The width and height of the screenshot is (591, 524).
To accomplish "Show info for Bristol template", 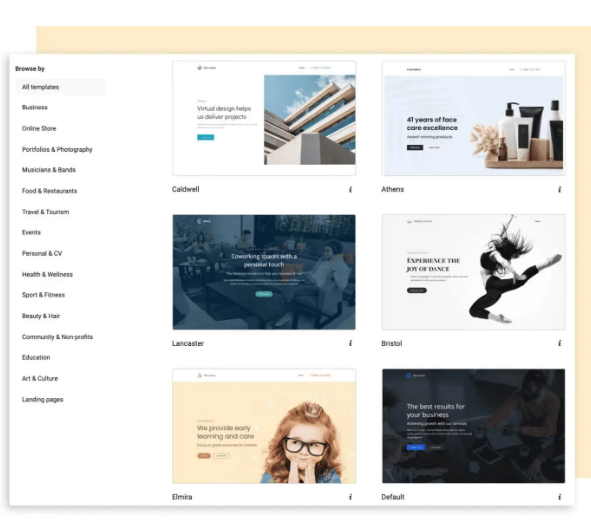I will 560,343.
